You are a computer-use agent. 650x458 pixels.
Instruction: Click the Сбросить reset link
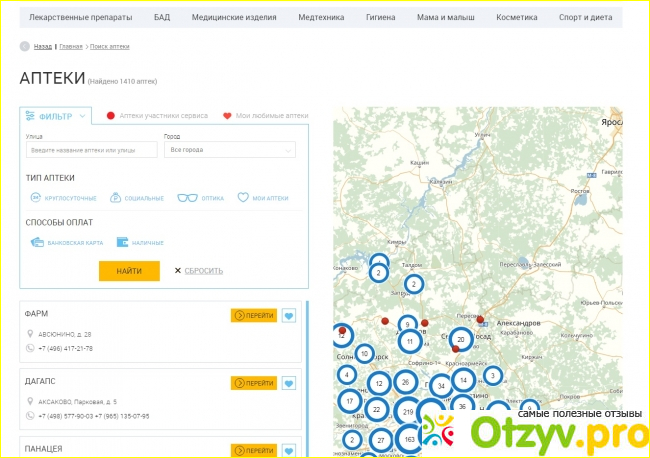tap(198, 271)
